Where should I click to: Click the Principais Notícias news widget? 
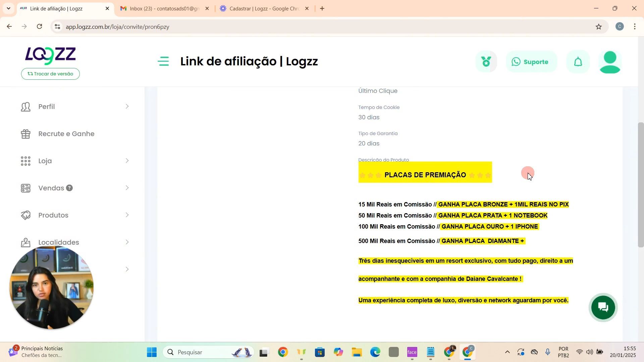pos(35,352)
